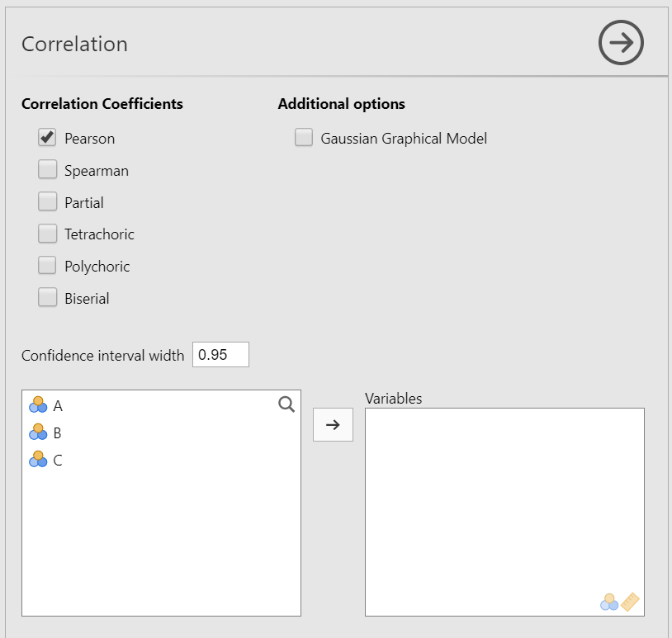Click the Confidence interval width field
Viewport: 672px width, 638px height.
[220, 354]
